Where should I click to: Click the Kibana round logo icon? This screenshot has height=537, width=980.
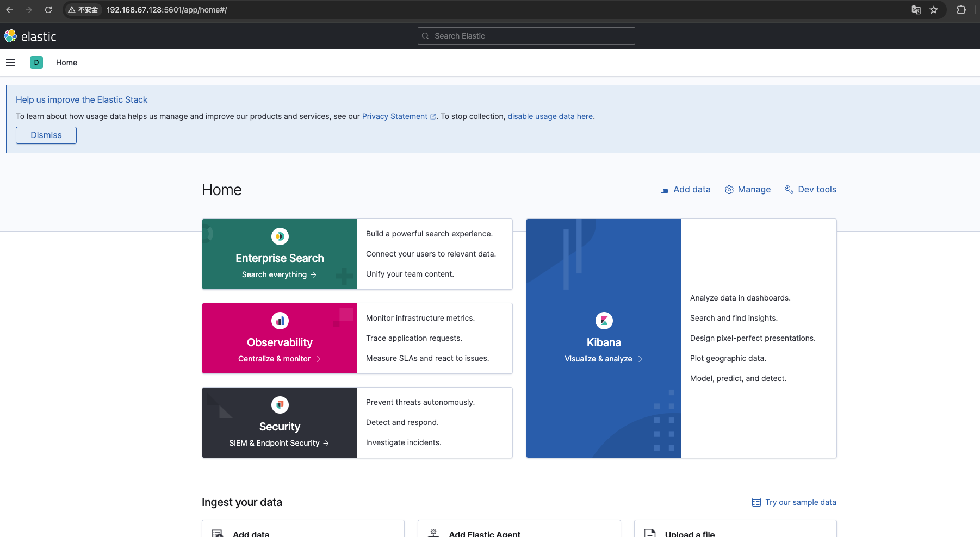pyautogui.click(x=604, y=321)
